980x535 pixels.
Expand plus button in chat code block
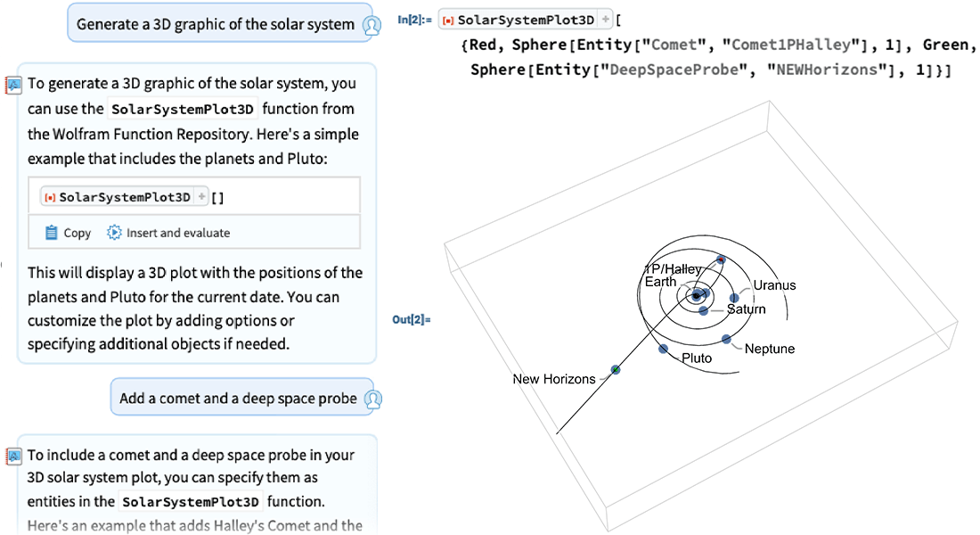(x=201, y=197)
